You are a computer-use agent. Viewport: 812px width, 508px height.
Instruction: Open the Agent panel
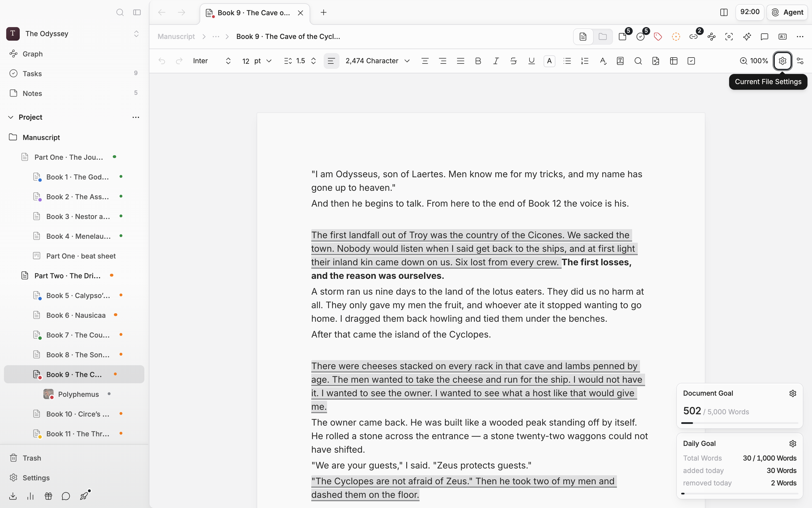(x=787, y=12)
